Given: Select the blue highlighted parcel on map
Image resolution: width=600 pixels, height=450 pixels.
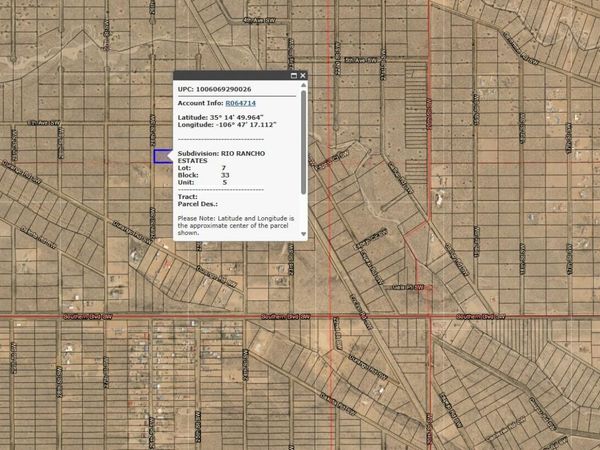Looking at the screenshot, I should point(163,157).
